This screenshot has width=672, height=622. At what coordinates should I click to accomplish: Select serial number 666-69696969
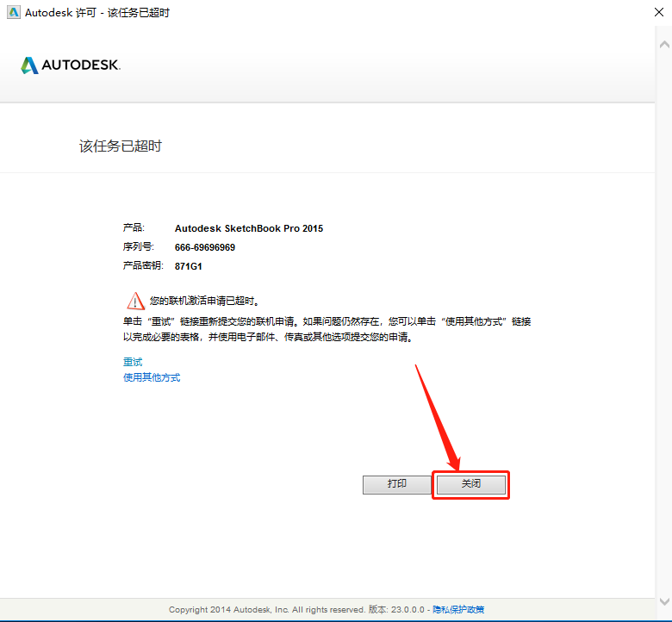click(x=205, y=247)
